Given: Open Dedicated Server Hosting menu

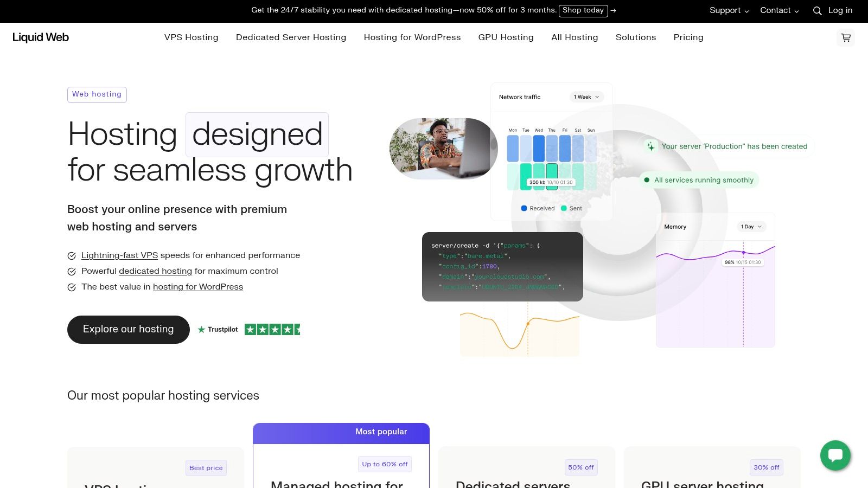Looking at the screenshot, I should pos(291,37).
